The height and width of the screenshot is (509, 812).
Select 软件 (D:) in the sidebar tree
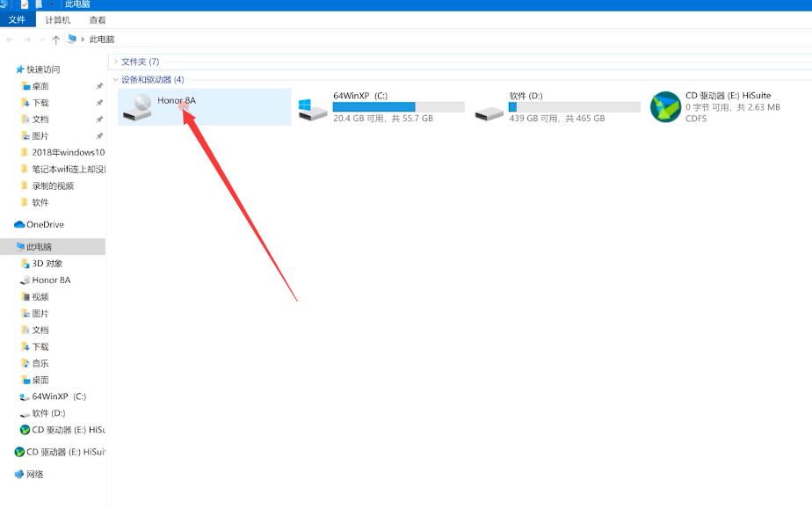click(x=42, y=413)
